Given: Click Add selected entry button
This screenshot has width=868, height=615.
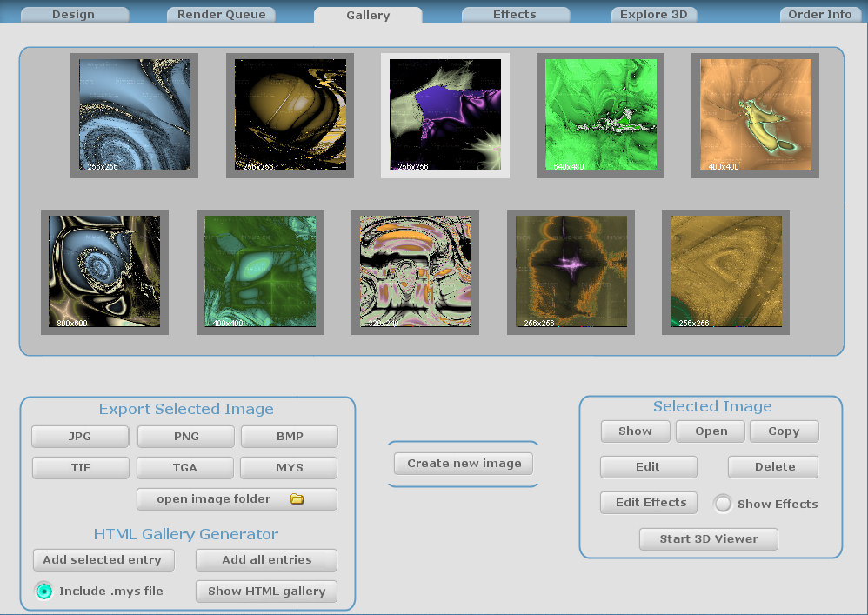Looking at the screenshot, I should (103, 559).
